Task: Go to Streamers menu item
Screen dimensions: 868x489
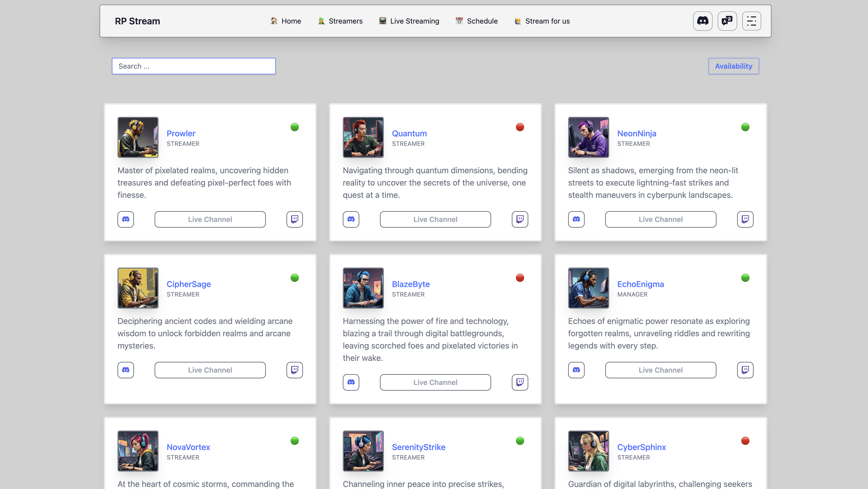Action: 340,21
